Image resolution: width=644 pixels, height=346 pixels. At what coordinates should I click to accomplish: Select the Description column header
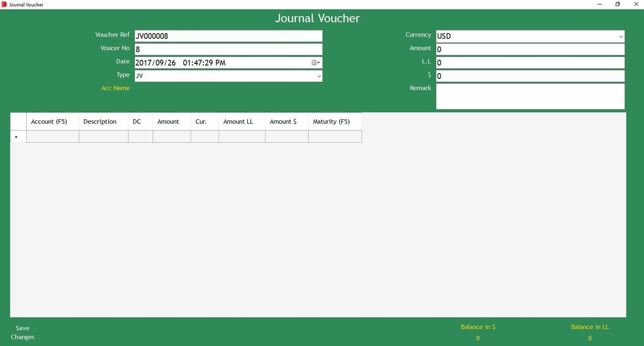tap(104, 121)
